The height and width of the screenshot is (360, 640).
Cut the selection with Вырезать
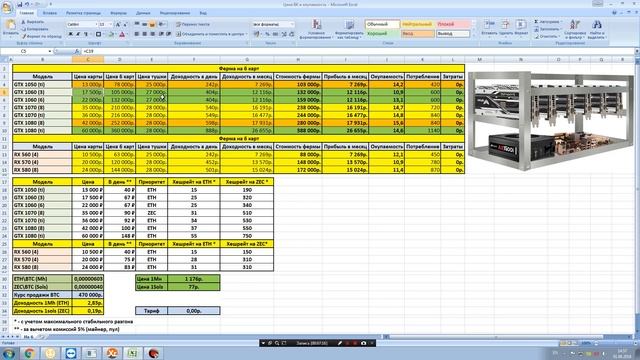click(33, 22)
